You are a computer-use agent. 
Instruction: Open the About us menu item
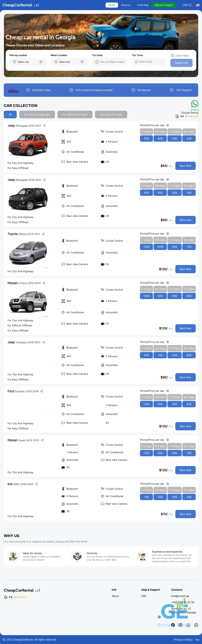pyautogui.click(x=126, y=5)
